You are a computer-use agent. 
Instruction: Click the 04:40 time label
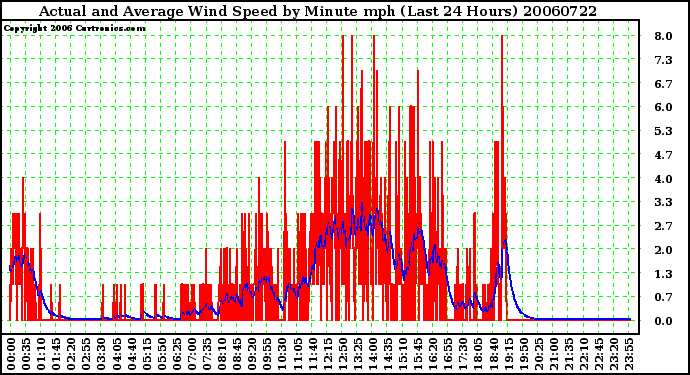point(131,354)
